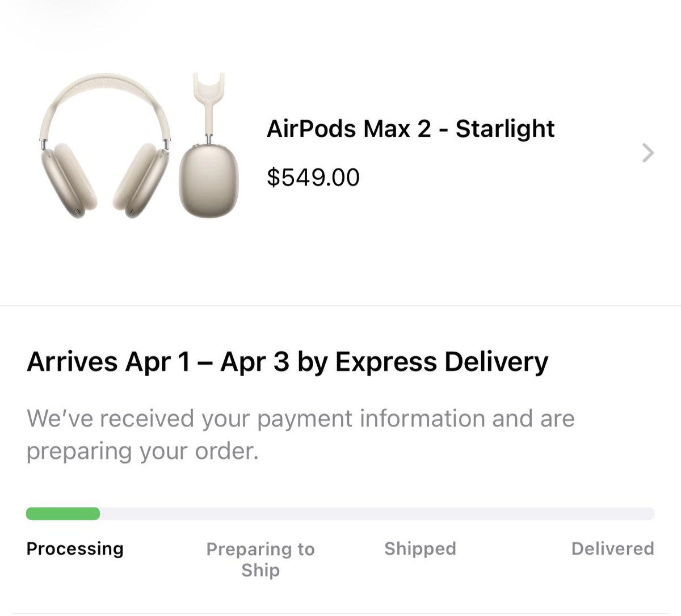This screenshot has height=616, width=681.
Task: Tap the word Starlight in the title
Action: (x=505, y=129)
